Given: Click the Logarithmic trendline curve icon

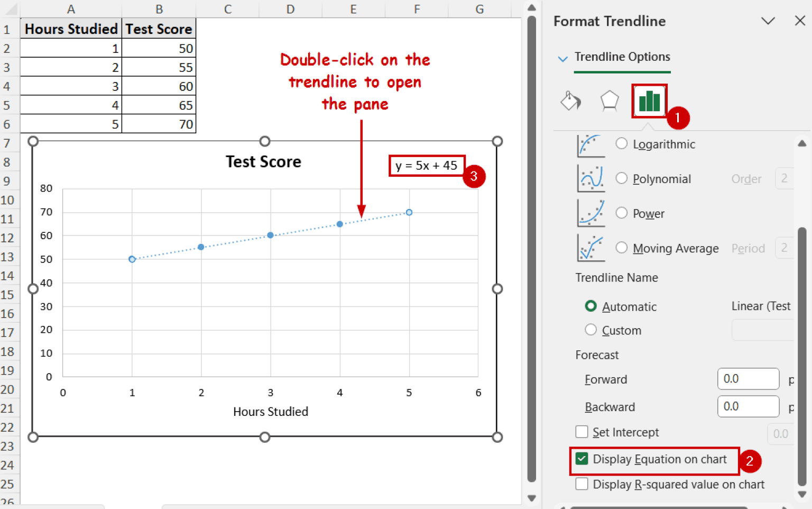Looking at the screenshot, I should click(590, 145).
